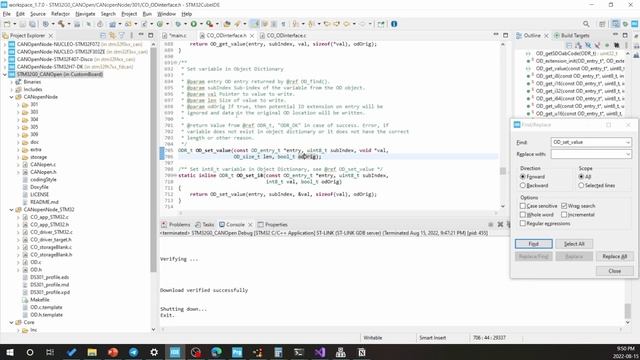The image size is (640, 360).
Task: Maximize the Project Explorer view
Action: (151, 35)
